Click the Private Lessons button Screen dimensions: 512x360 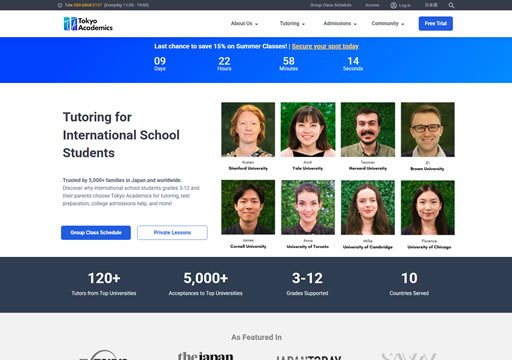172,232
